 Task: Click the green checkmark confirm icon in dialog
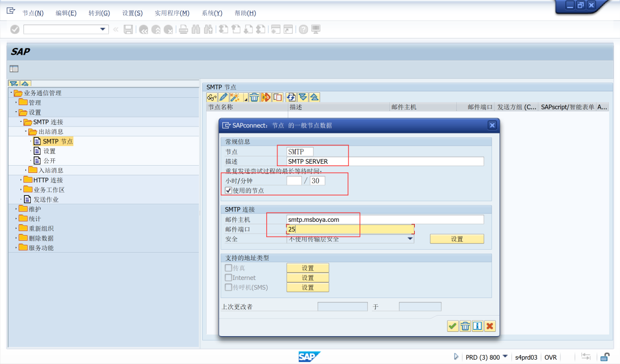tap(453, 326)
